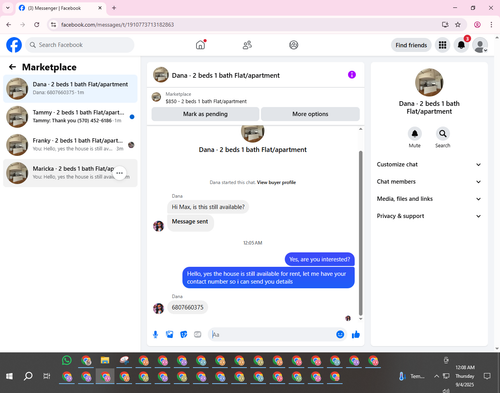500x393 pixels.
Task: Open the tab search dropdown arrow
Action: pos(8,8)
